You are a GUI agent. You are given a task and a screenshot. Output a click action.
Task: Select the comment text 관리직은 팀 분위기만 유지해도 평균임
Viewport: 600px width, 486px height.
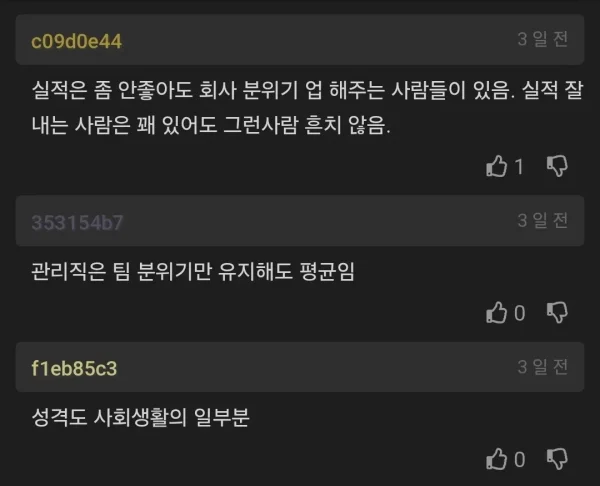click(x=193, y=271)
